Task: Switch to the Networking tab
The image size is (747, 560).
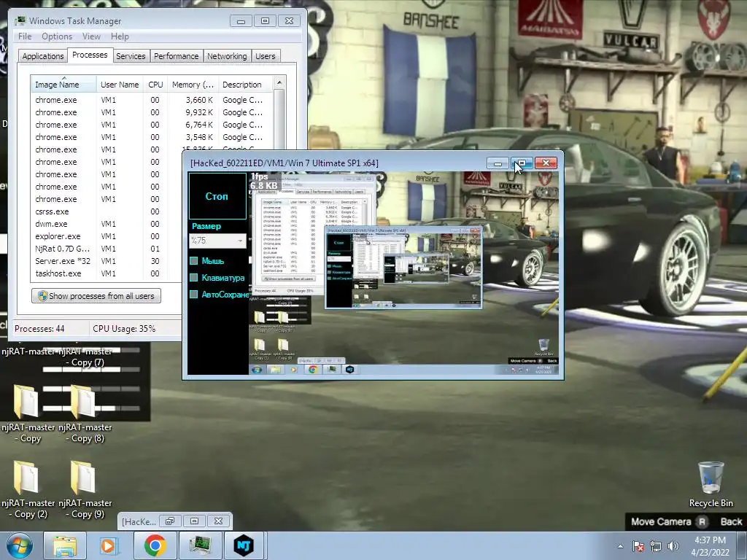Action: coord(227,56)
